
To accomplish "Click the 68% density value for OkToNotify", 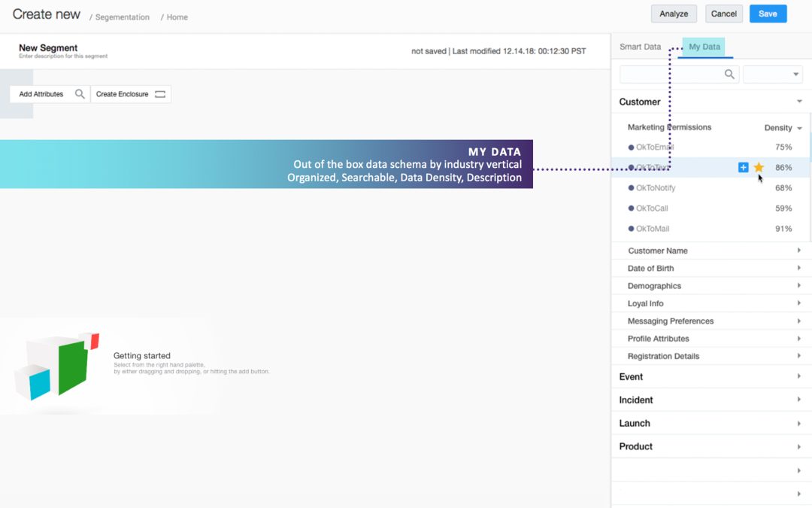I will pyautogui.click(x=783, y=188).
